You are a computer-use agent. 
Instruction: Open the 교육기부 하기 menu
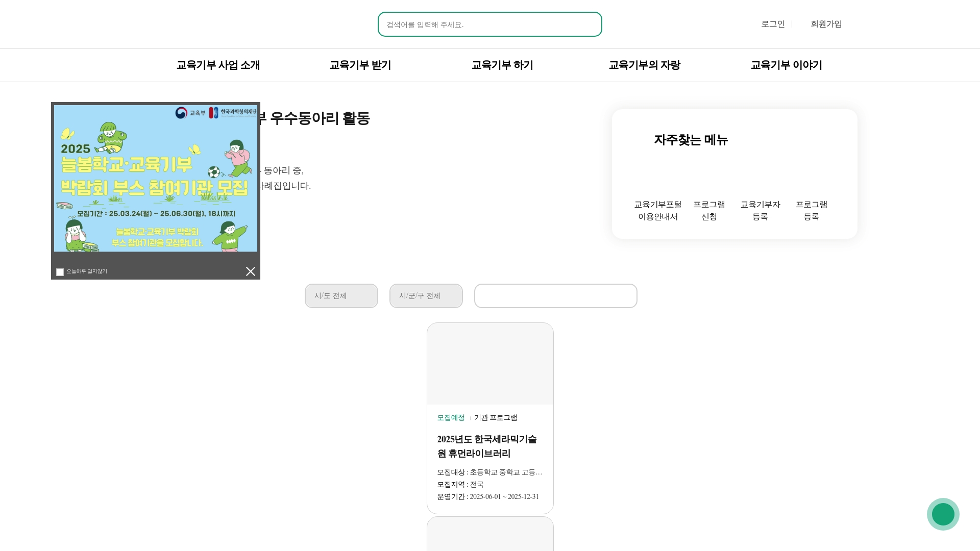pos(502,65)
